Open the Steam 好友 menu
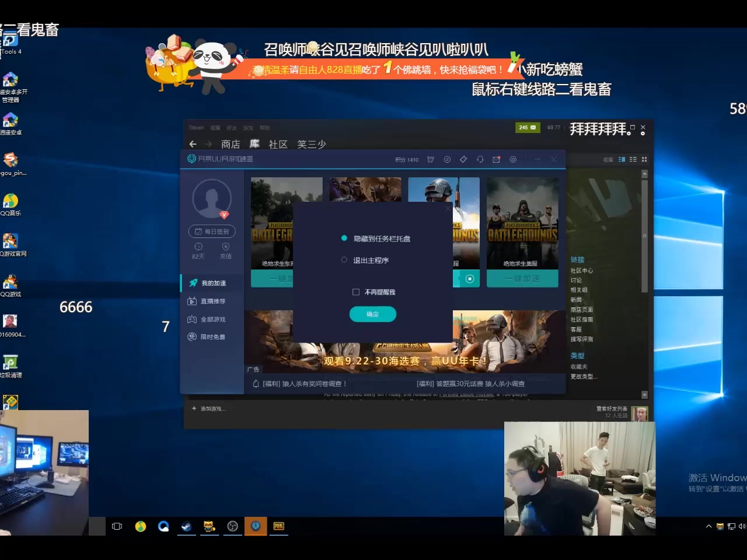This screenshot has width=747, height=560. click(x=232, y=127)
